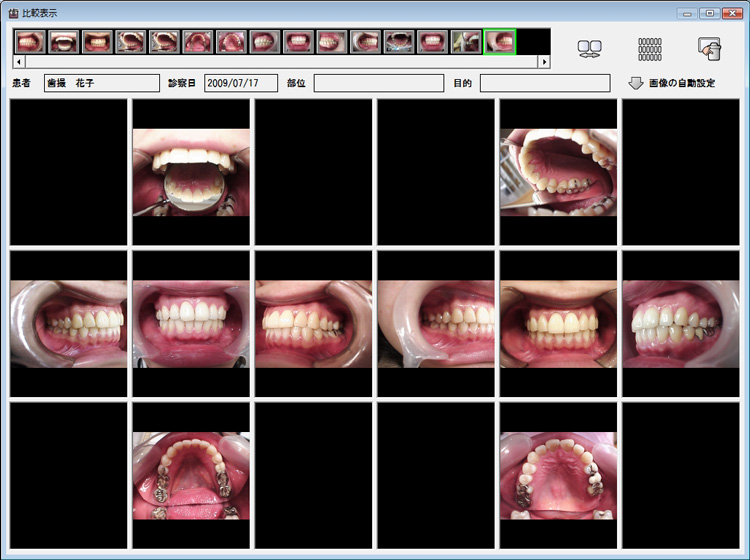Click the bottom-row upper arch occlusal photo

click(559, 475)
